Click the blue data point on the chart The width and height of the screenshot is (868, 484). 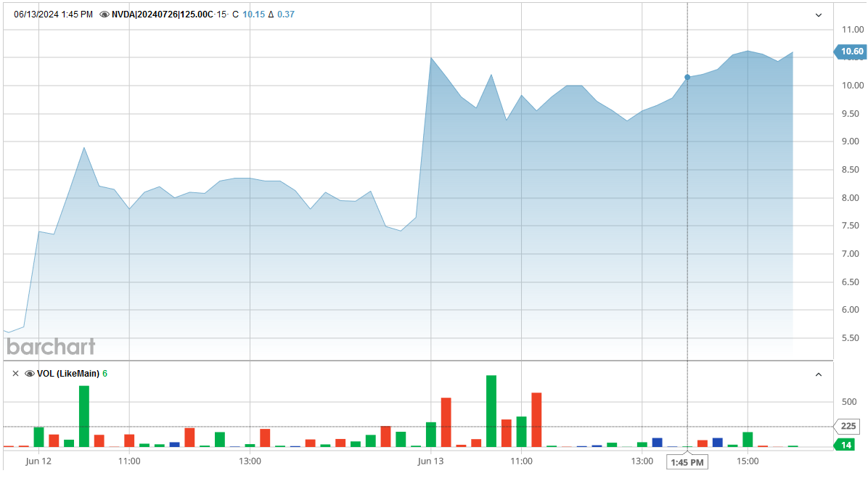pyautogui.click(x=687, y=76)
